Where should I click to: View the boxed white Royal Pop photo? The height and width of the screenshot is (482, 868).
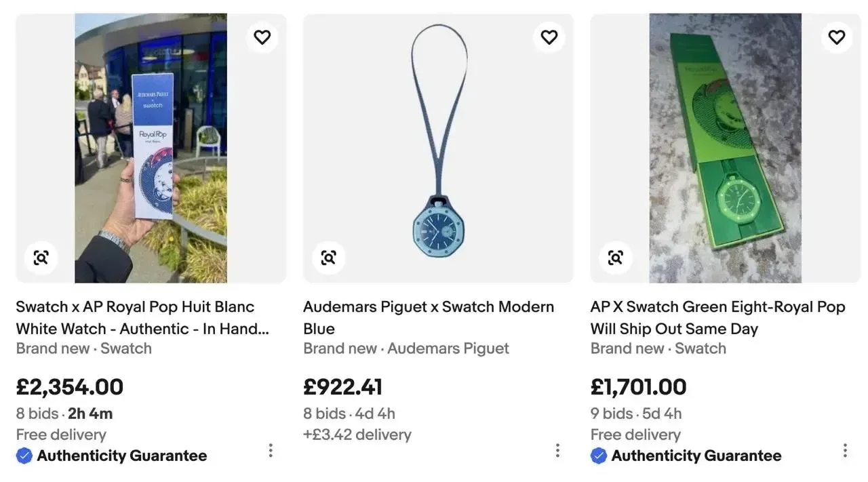coord(151,148)
